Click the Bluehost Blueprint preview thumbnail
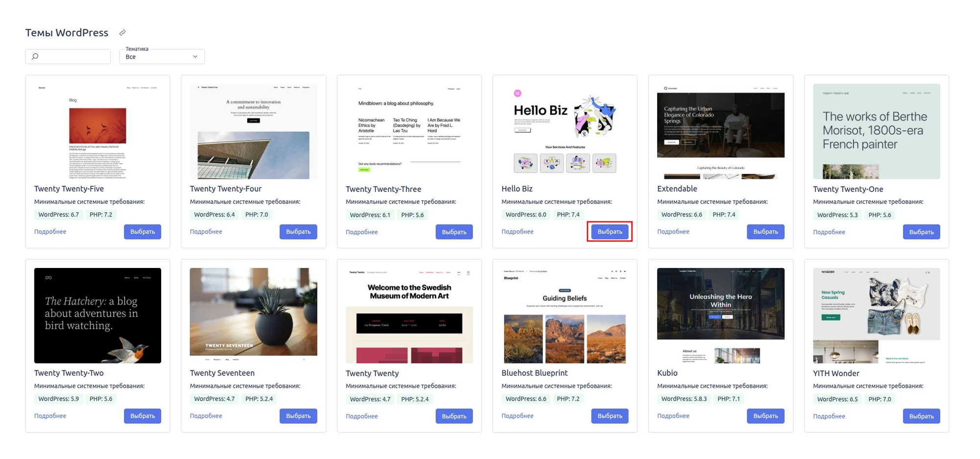980x459 pixels. (564, 315)
